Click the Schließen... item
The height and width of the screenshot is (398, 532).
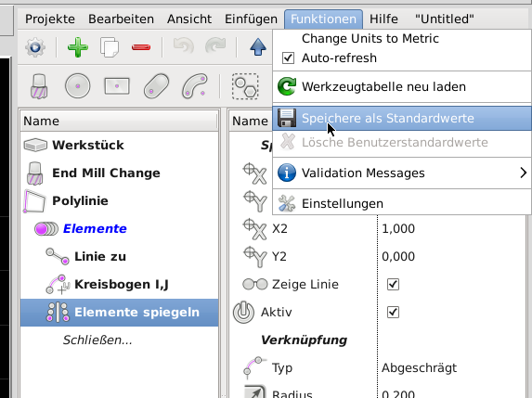(x=97, y=340)
